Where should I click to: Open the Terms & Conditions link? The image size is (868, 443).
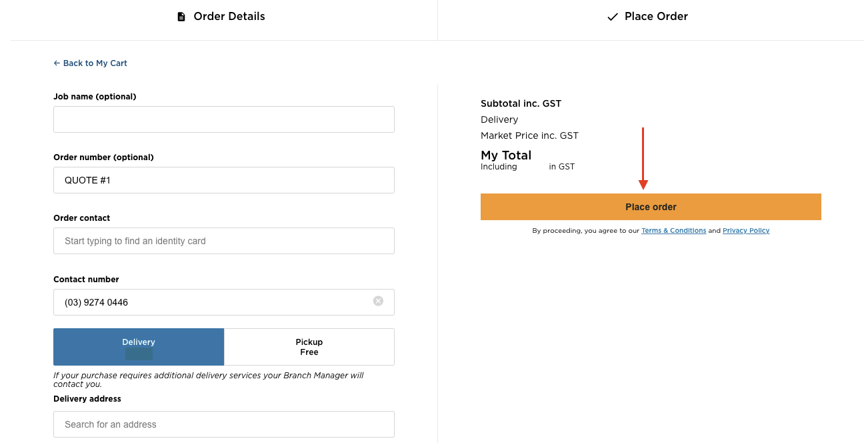pyautogui.click(x=673, y=231)
